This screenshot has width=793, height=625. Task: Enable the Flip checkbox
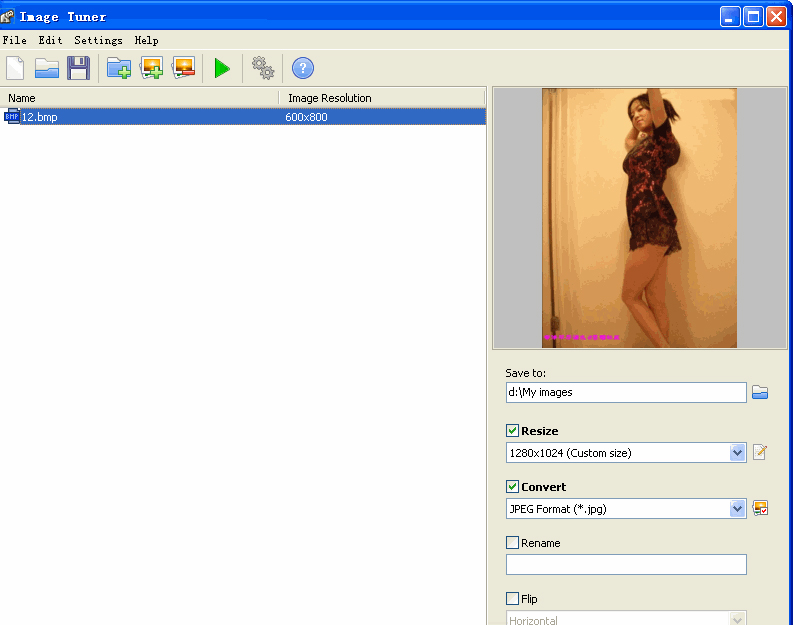pos(512,599)
